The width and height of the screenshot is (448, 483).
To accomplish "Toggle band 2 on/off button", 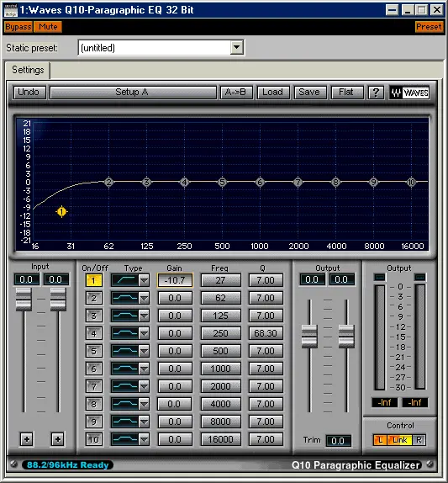I will 93,298.
